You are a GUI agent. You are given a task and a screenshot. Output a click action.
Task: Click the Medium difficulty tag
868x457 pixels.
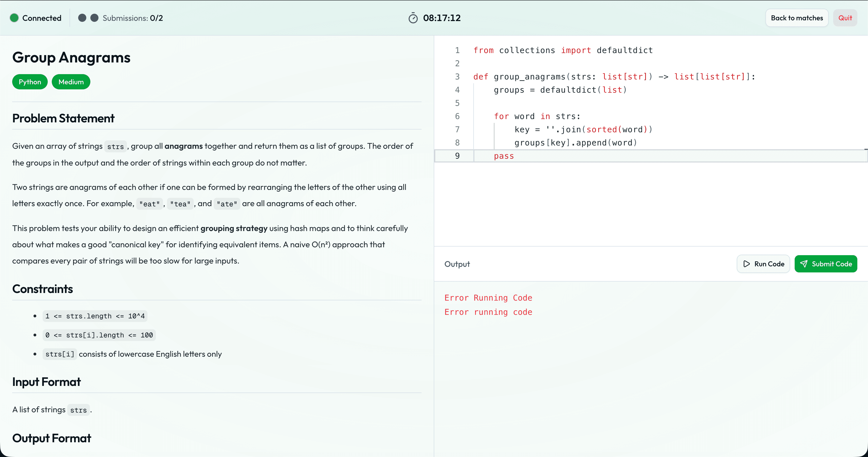coord(71,82)
